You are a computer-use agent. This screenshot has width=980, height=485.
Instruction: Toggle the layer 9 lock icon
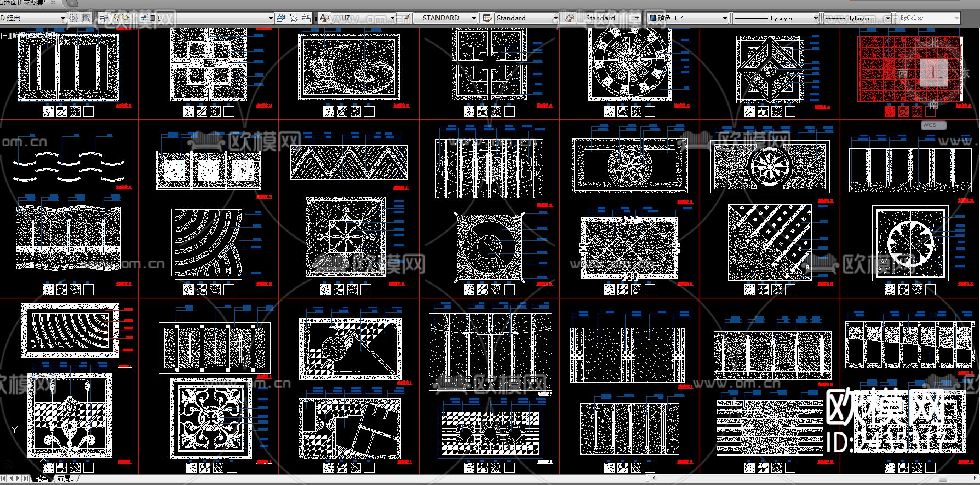144,18
